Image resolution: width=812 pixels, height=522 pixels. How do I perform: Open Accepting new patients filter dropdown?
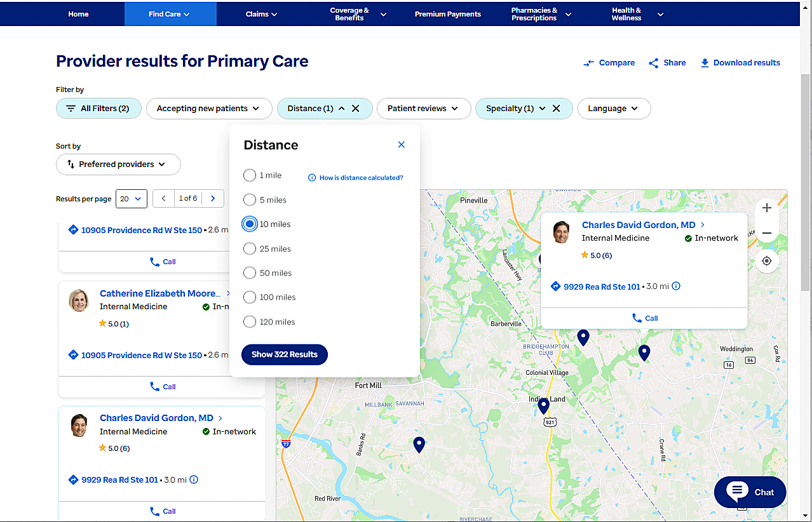tap(209, 109)
